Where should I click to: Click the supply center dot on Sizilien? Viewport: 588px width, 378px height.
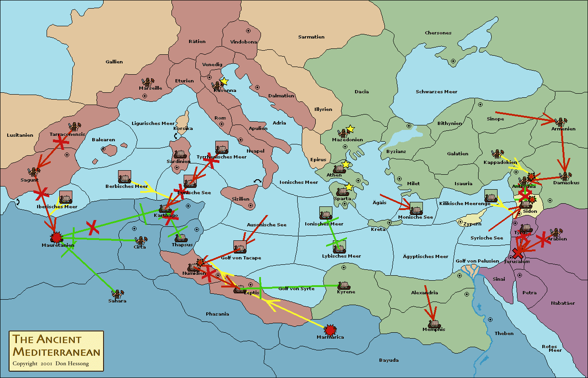251,206
